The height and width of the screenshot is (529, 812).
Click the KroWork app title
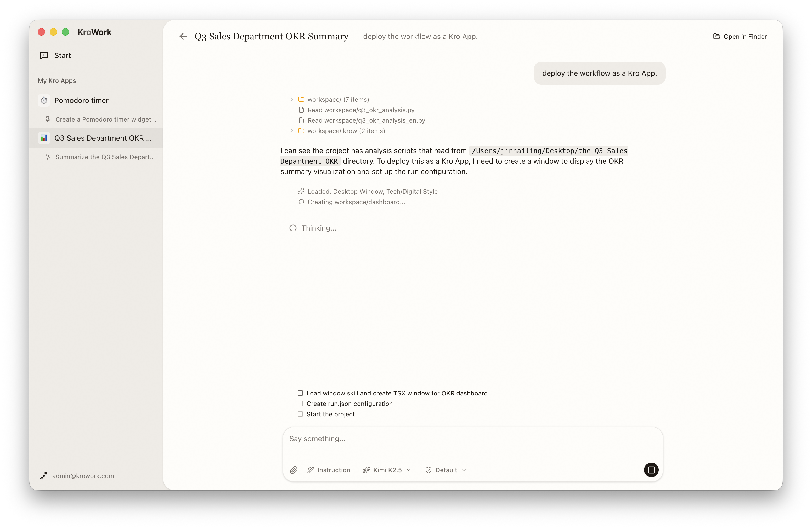tap(94, 32)
